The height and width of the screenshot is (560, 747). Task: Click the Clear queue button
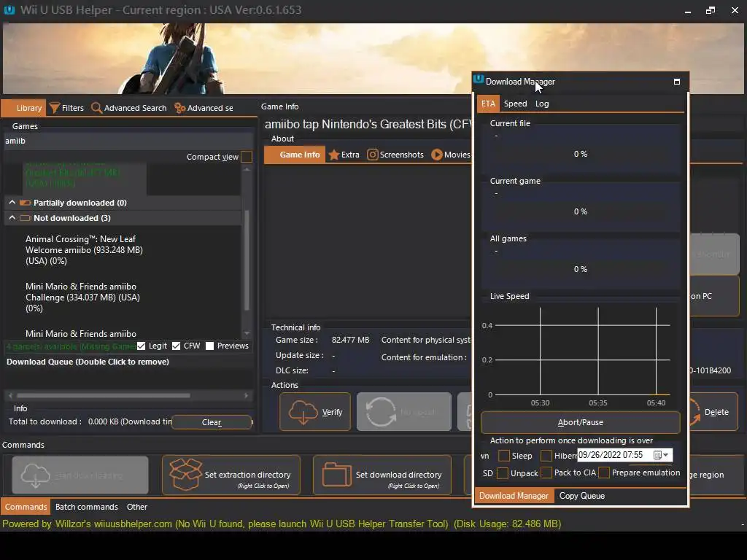(x=212, y=422)
